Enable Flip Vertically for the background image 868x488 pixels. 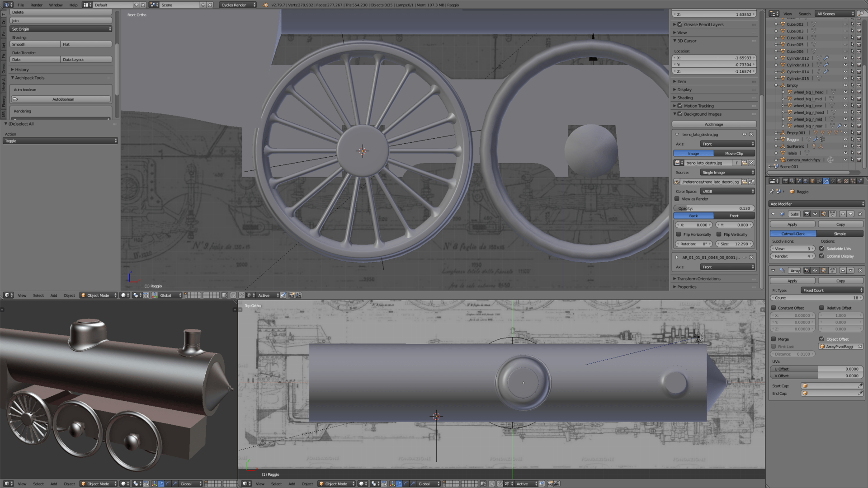pos(719,234)
